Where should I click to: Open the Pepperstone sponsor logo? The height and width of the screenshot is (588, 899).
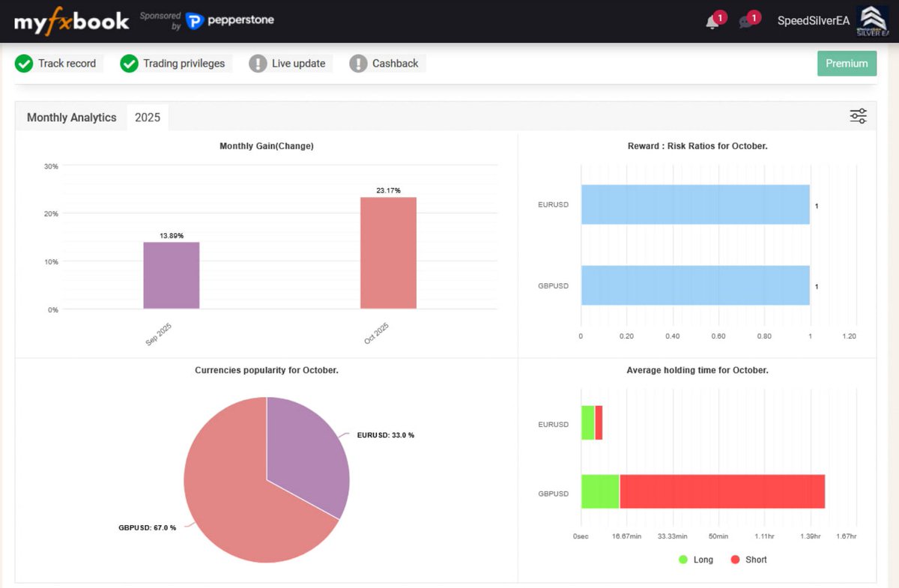coord(230,20)
